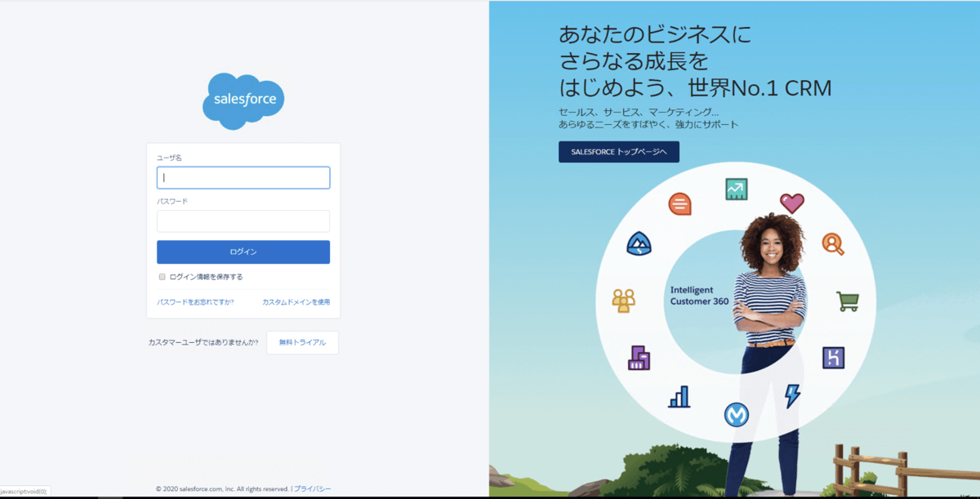Open the プライバシー footer link
980x499 pixels.
313,488
